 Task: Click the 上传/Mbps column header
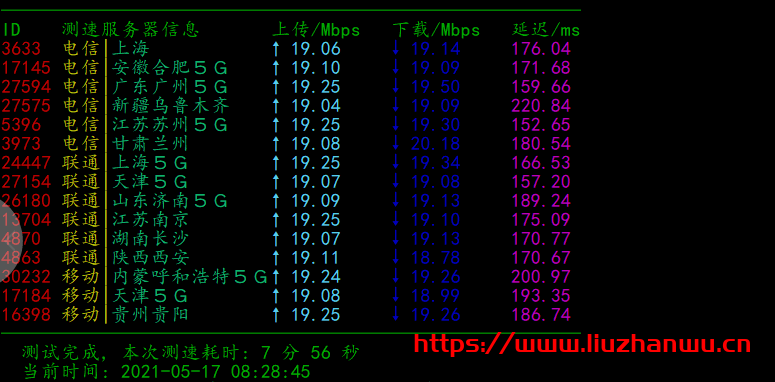(316, 30)
